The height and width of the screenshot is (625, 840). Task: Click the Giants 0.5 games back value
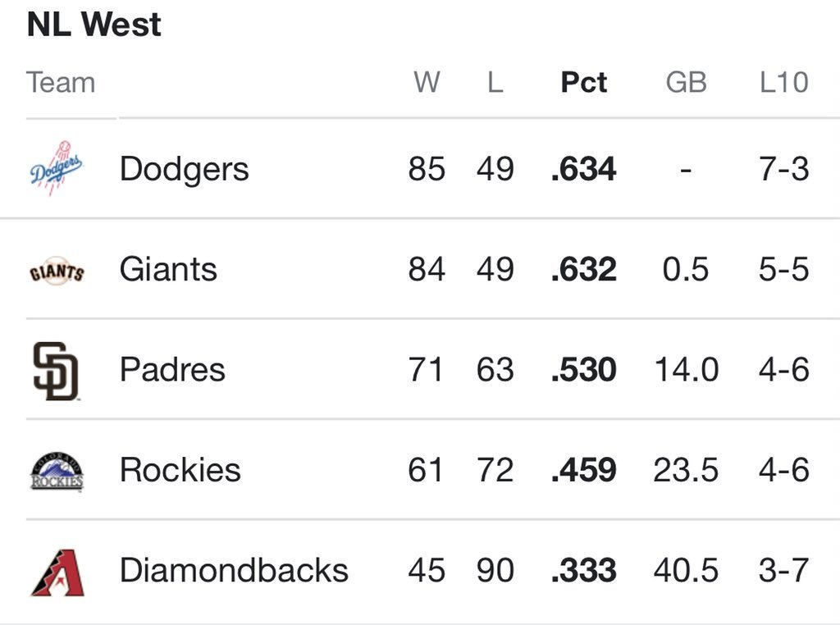tap(685, 269)
